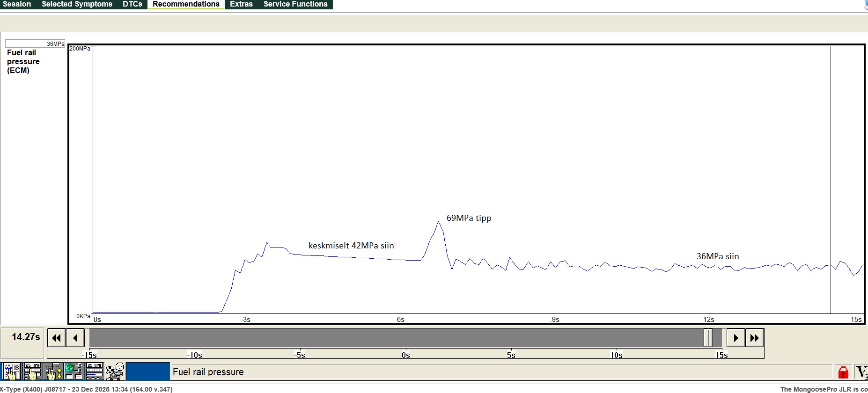The width and height of the screenshot is (868, 393).
Task: Click the red padlock icon
Action: (x=843, y=372)
